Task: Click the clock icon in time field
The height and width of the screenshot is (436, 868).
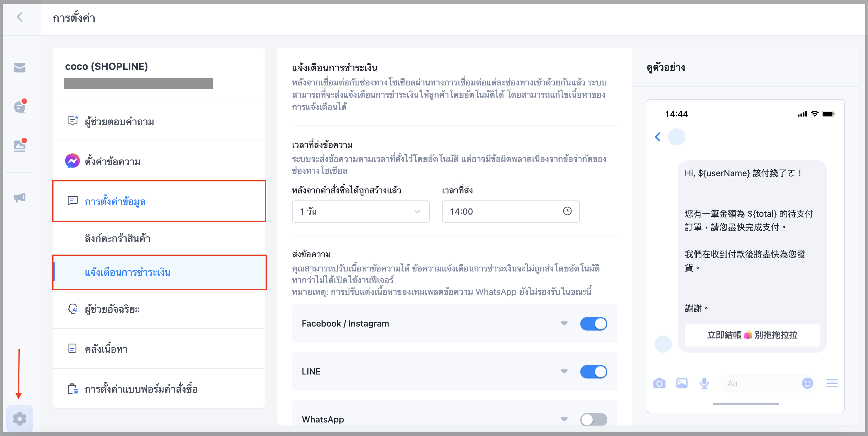Action: pyautogui.click(x=567, y=211)
